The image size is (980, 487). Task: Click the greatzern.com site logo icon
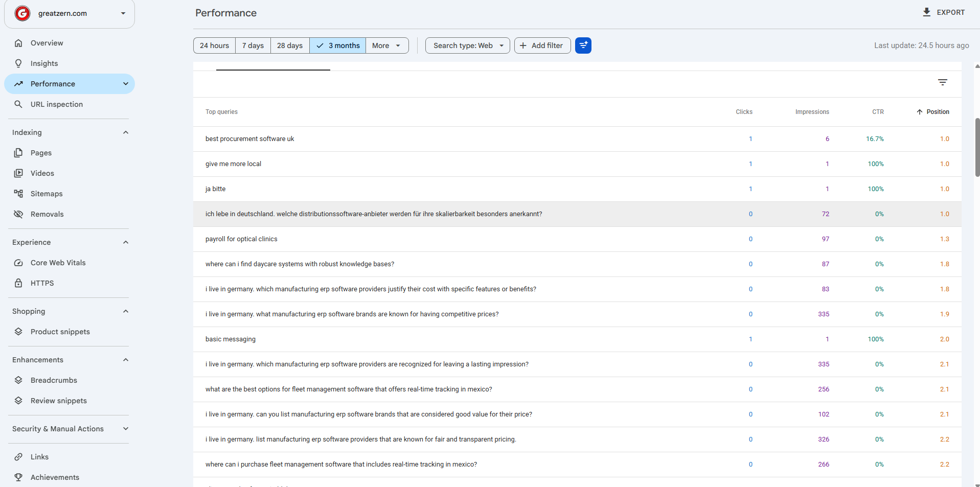(x=22, y=13)
